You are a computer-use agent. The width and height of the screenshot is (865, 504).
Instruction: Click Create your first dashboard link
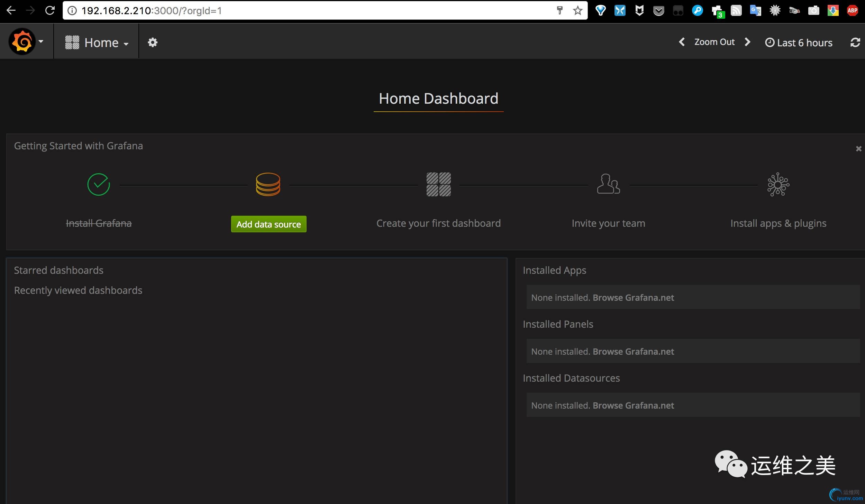(x=438, y=223)
